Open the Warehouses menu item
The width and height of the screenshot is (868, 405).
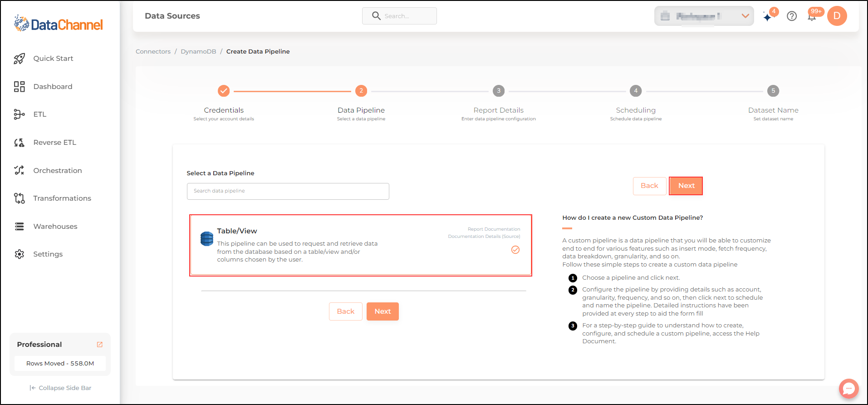click(x=55, y=227)
